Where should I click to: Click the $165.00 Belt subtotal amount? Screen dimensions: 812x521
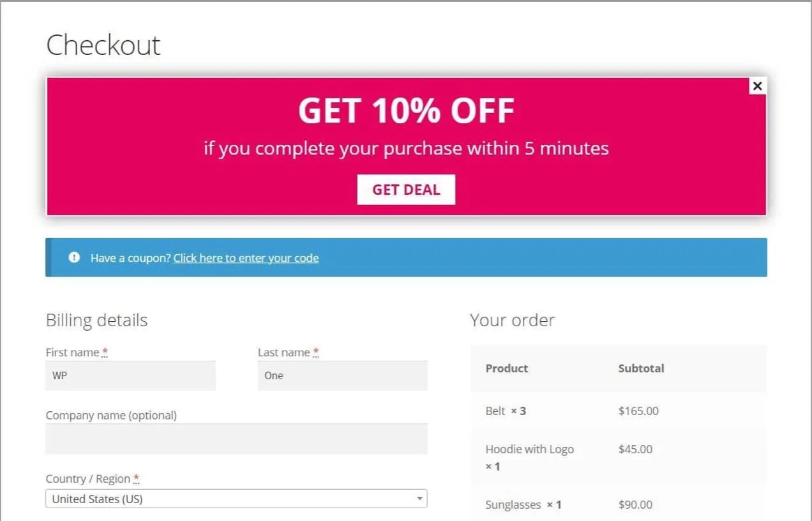(638, 411)
